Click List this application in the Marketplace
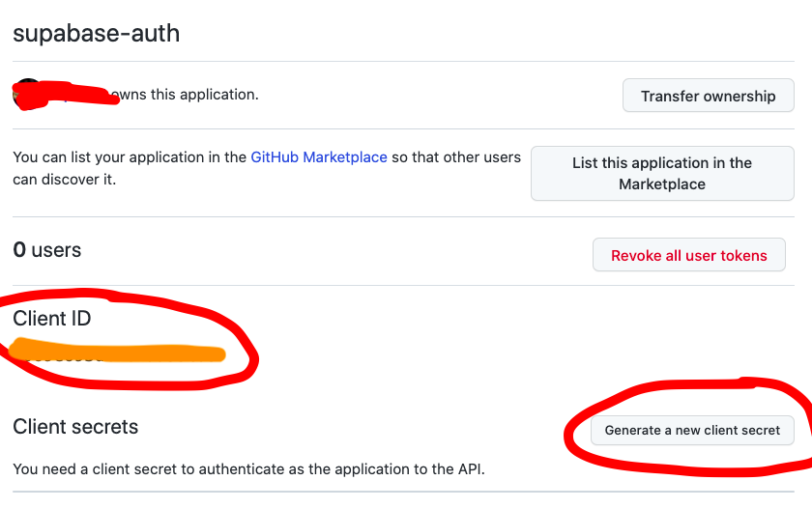This screenshot has height=509, width=812. (662, 173)
